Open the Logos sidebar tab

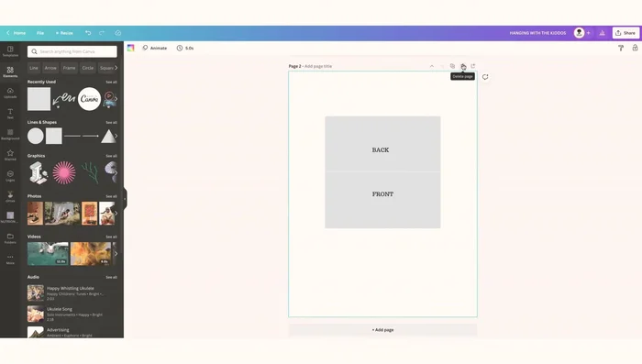click(x=10, y=176)
